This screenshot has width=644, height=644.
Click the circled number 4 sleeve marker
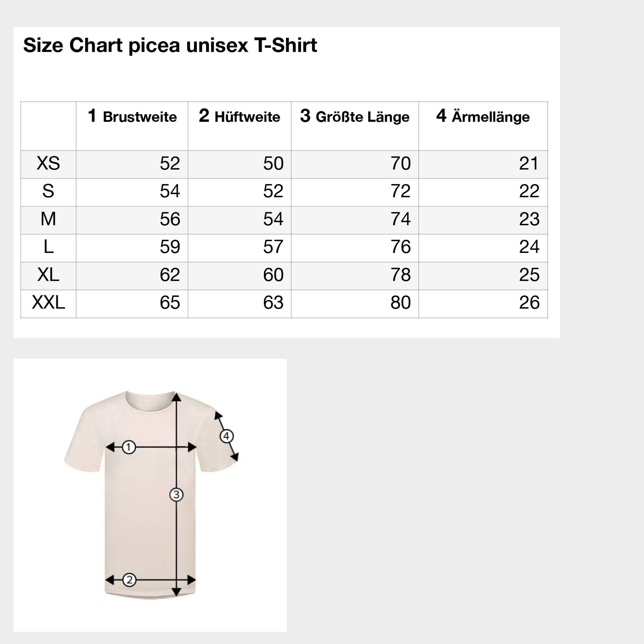pos(226,436)
